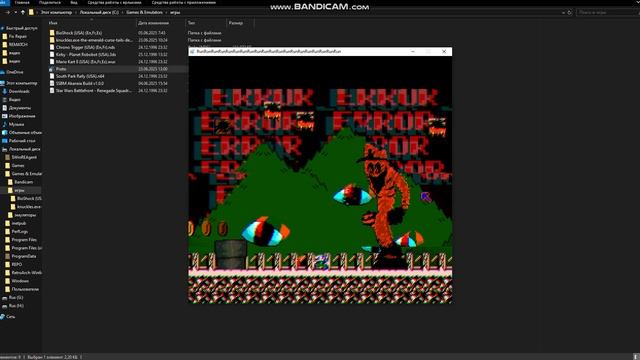Select the Bandicam folder in the tree
The width and height of the screenshot is (640, 360).
coord(23,182)
